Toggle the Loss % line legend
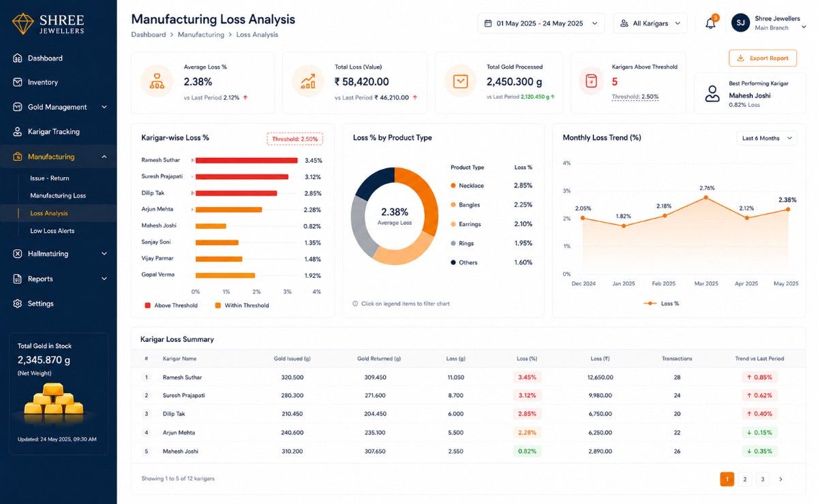Image resolution: width=818 pixels, height=504 pixels. [662, 304]
